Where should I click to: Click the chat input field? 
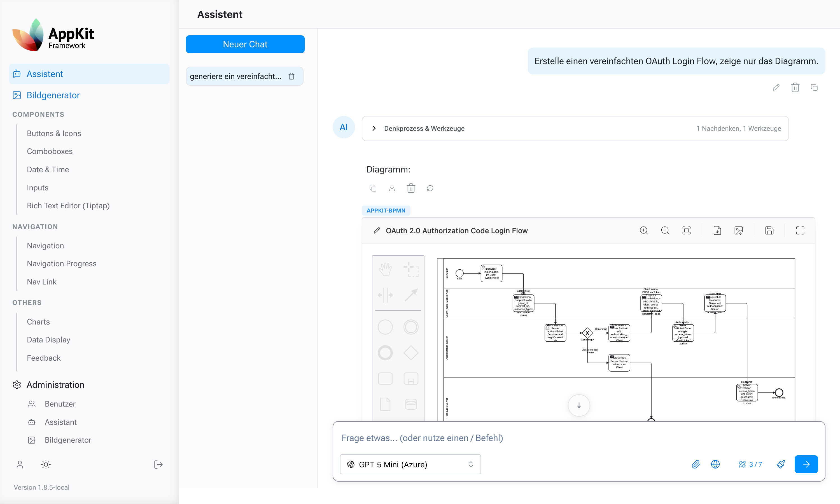coord(578,438)
